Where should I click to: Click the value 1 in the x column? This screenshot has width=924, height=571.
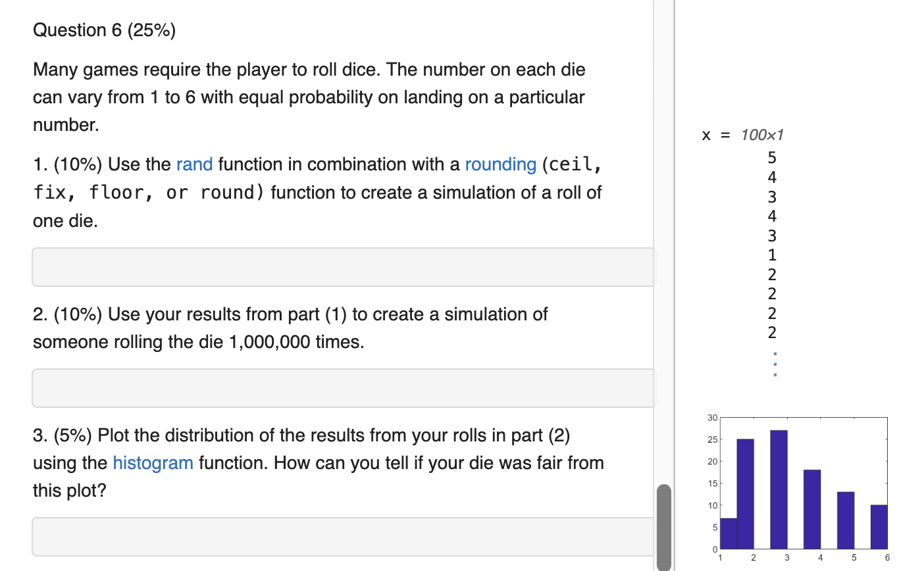click(771, 255)
